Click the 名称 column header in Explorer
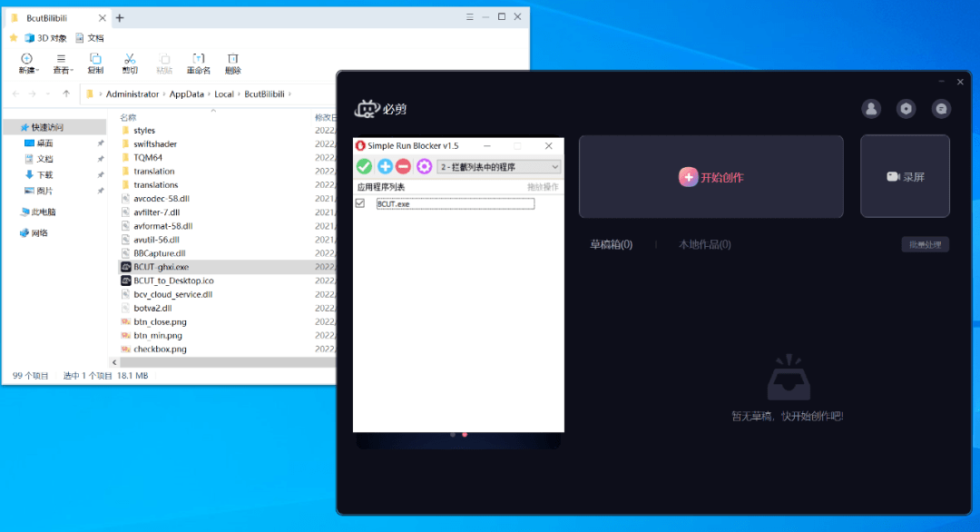The image size is (980, 532). pos(128,117)
